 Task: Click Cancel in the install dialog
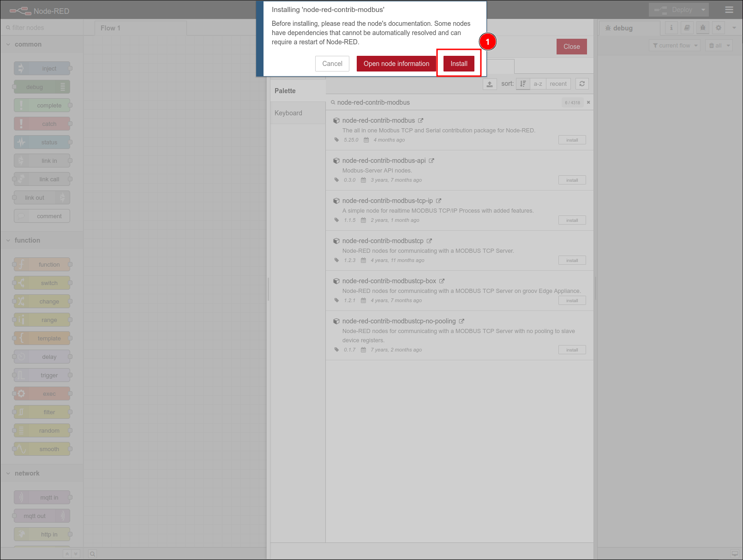(x=332, y=64)
